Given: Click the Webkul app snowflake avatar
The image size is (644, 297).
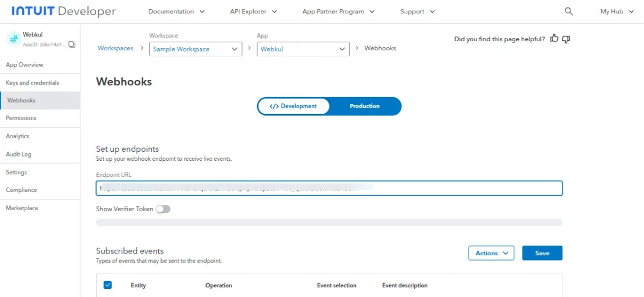Looking at the screenshot, I should [13, 39].
